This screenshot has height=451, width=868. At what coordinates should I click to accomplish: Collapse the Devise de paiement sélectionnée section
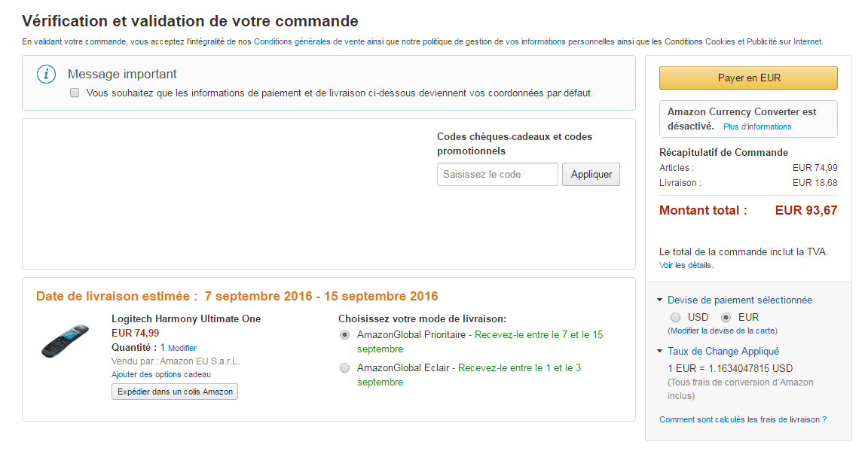pyautogui.click(x=660, y=300)
